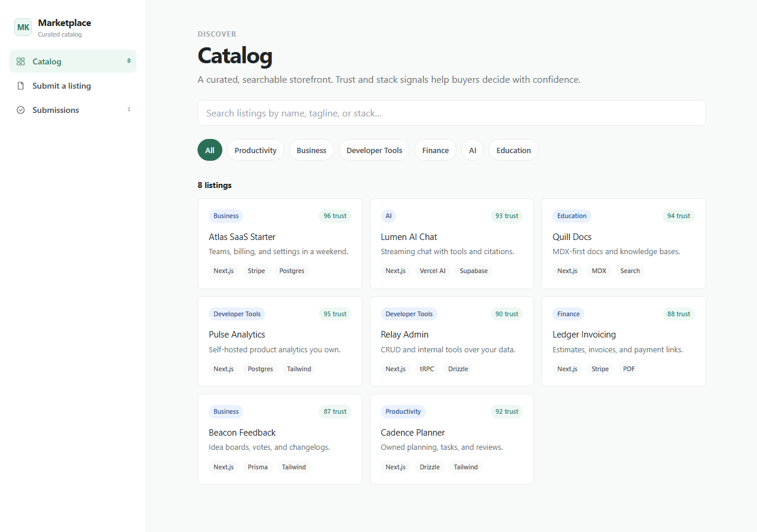Open the Pulse Analytics listing
The height and width of the screenshot is (532, 757).
[x=280, y=341]
